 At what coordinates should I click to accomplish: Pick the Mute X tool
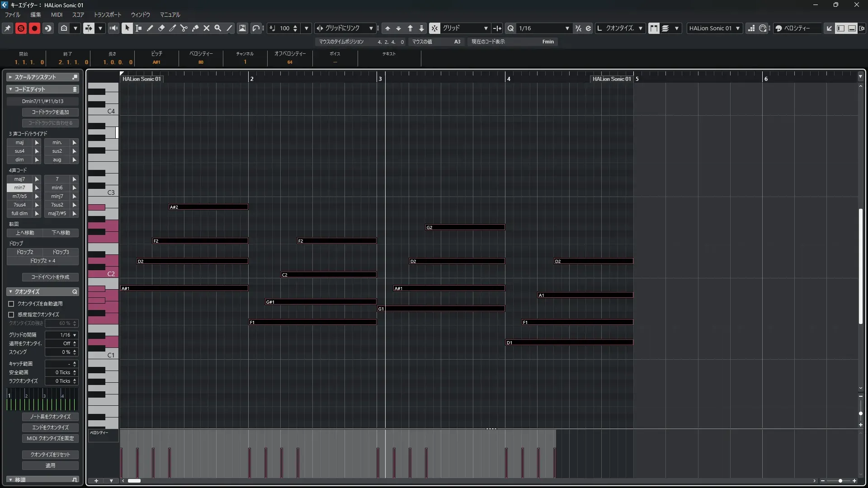coord(207,28)
